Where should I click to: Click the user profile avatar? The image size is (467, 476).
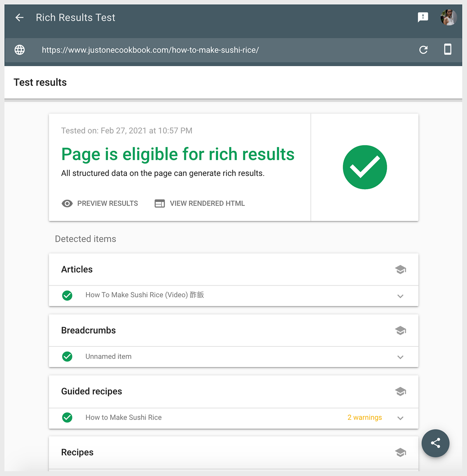pyautogui.click(x=448, y=17)
